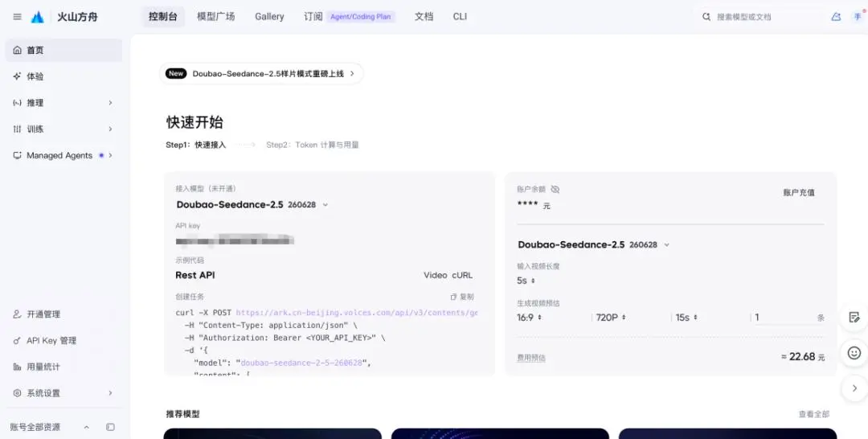
Task: Select cURL example code option
Action: [462, 275]
